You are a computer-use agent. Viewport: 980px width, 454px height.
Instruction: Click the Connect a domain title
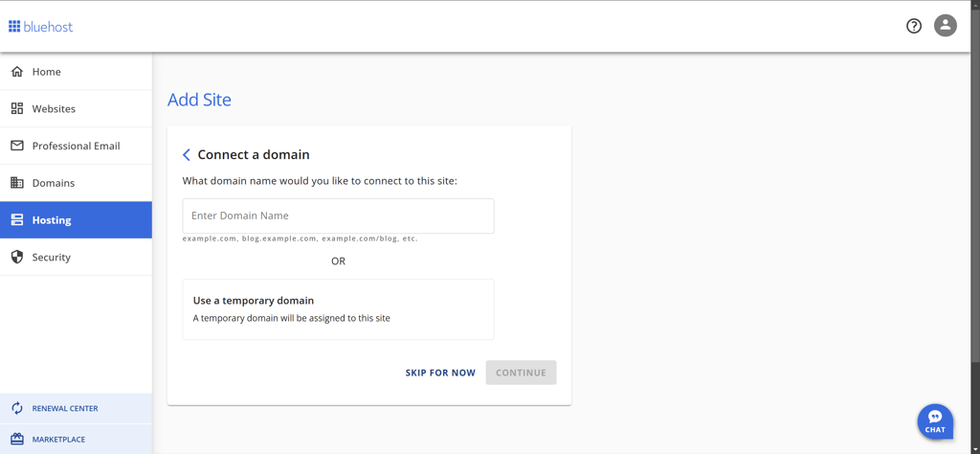click(x=254, y=154)
